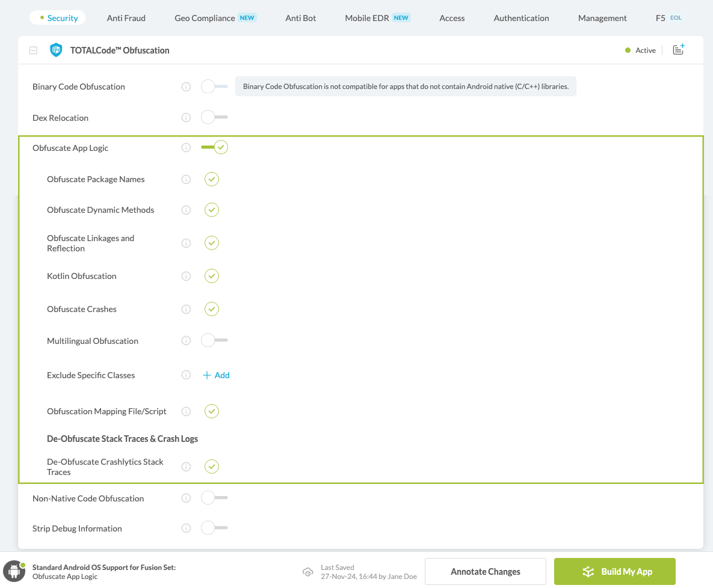Uncheck De-Obfuscate Crashlytics Stack Traces
This screenshot has height=588, width=713.
tap(211, 467)
